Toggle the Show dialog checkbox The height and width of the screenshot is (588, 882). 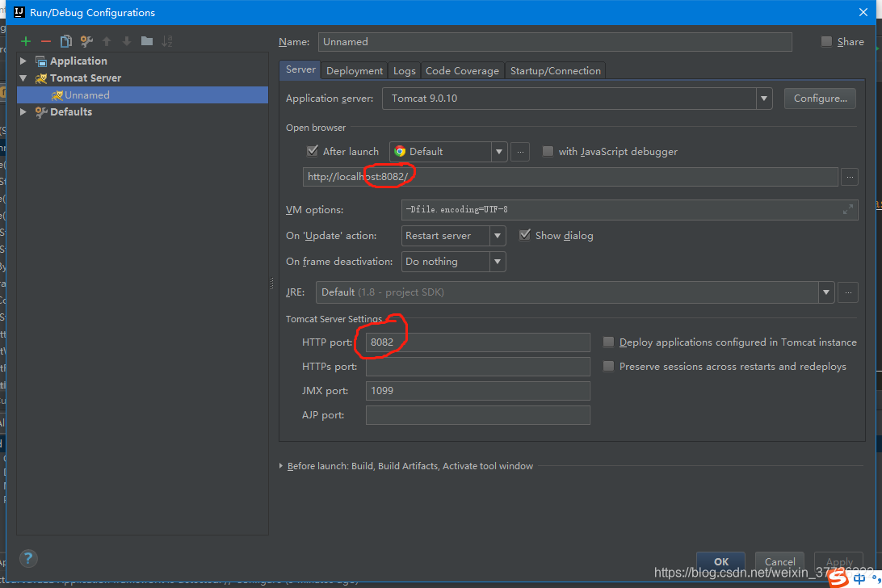point(524,235)
